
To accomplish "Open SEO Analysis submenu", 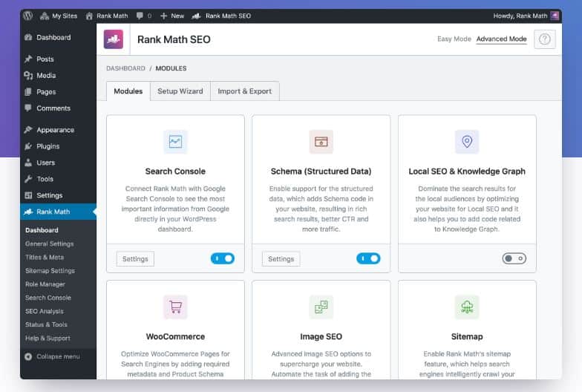I will (45, 311).
